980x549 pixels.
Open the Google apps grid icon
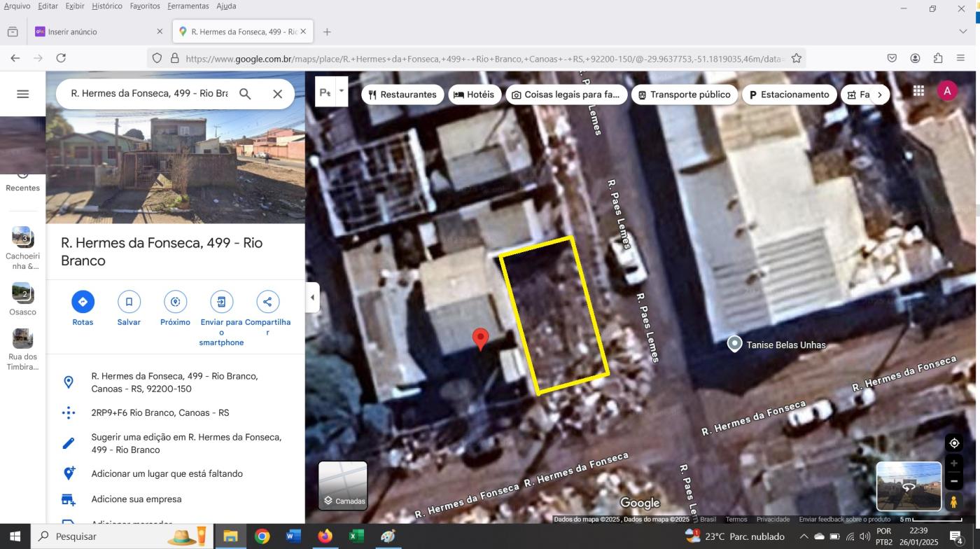[x=918, y=91]
